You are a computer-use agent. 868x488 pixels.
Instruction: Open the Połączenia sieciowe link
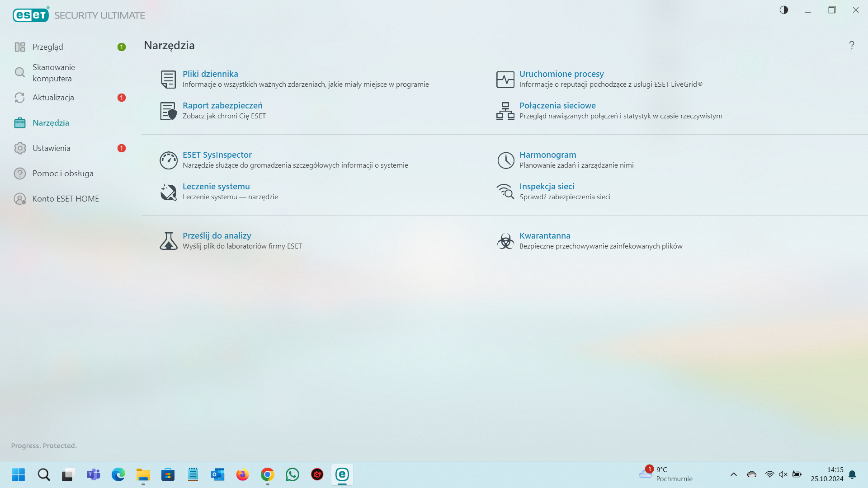tap(557, 105)
